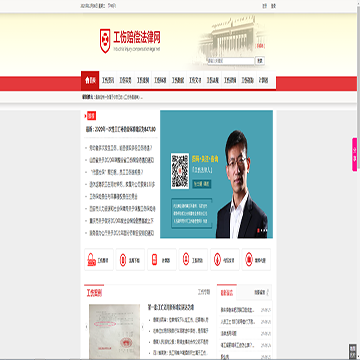Open the first news item under the headline

click(x=121, y=147)
